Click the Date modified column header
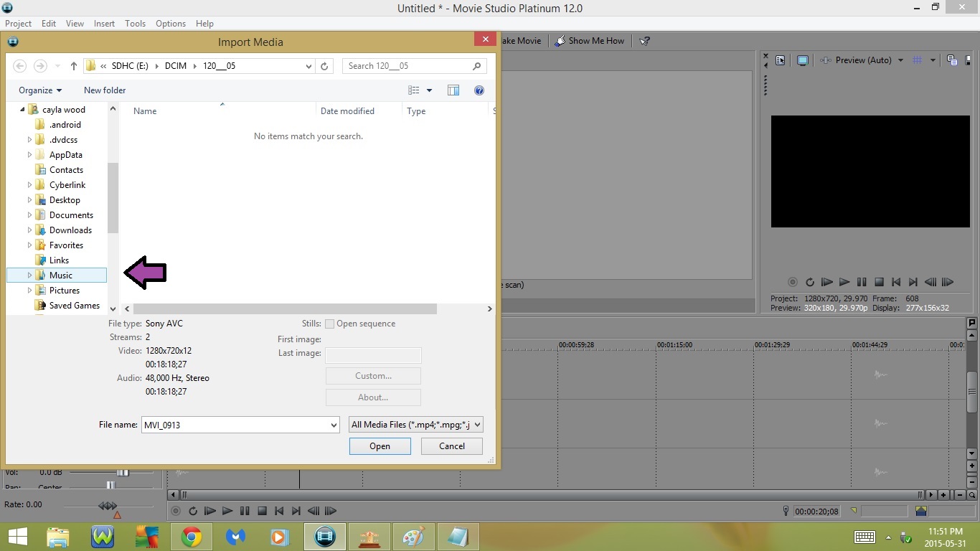The width and height of the screenshot is (980, 551). 347,111
